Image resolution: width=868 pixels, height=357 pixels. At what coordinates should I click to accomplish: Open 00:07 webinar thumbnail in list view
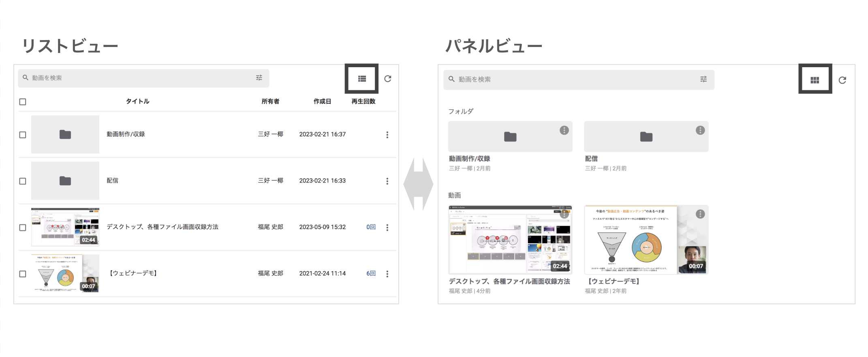tap(65, 273)
